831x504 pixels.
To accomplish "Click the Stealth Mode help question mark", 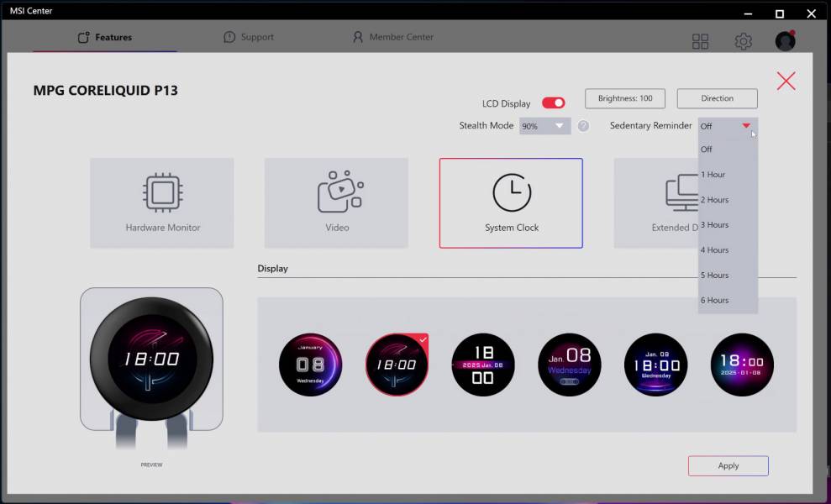I will [x=583, y=126].
